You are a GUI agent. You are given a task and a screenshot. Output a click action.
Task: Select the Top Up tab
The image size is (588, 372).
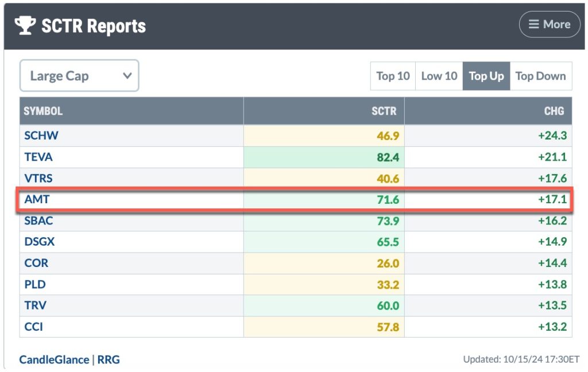point(486,76)
